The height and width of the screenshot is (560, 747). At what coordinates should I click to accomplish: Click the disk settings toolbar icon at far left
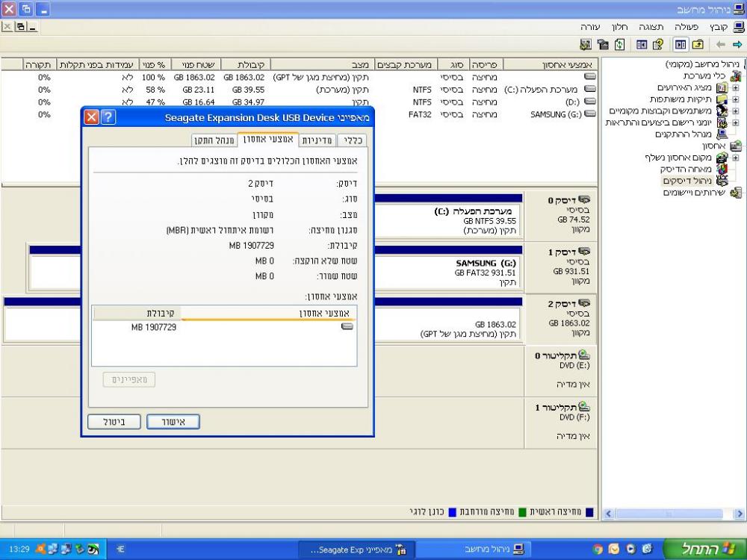click(586, 44)
